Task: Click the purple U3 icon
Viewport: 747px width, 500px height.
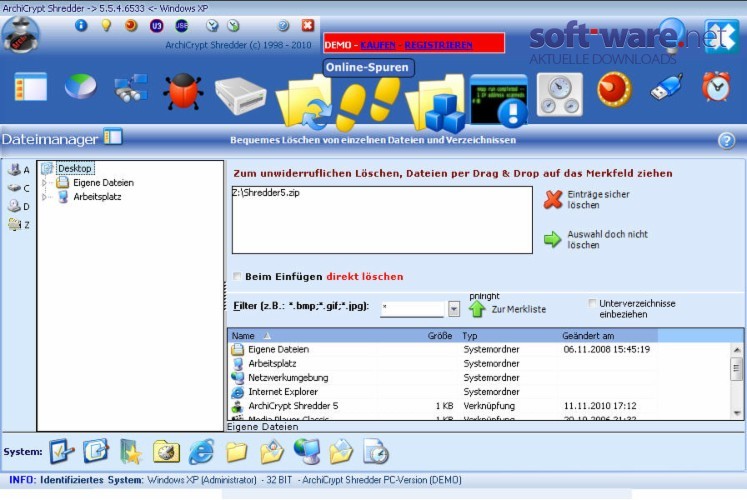Action: pyautogui.click(x=156, y=26)
